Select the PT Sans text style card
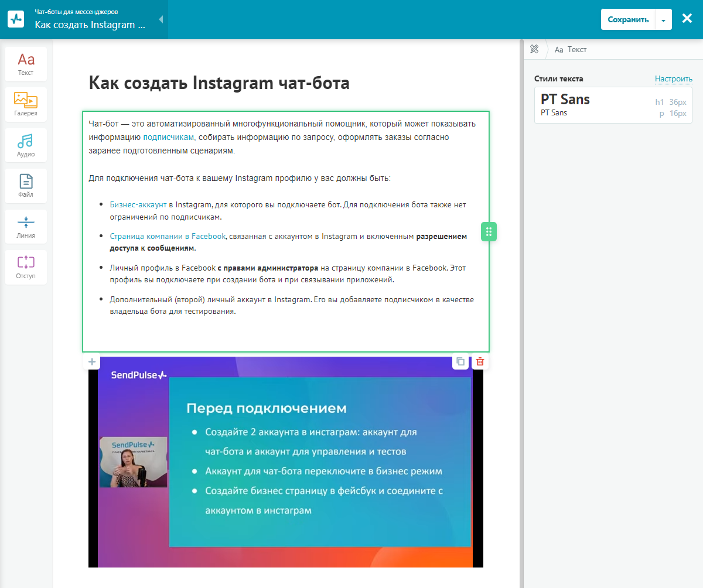The image size is (703, 588). pos(613,105)
